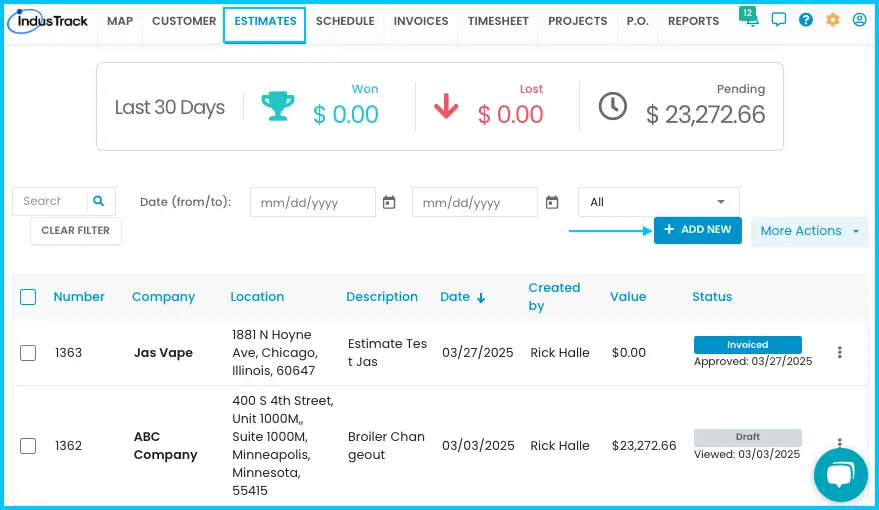Sort by the Company column header
The height and width of the screenshot is (510, 879).
click(163, 296)
